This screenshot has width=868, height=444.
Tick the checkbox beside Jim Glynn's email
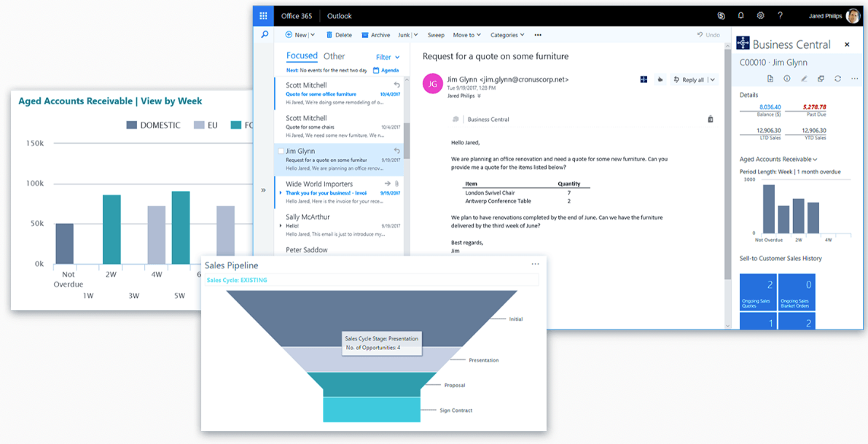click(x=281, y=151)
